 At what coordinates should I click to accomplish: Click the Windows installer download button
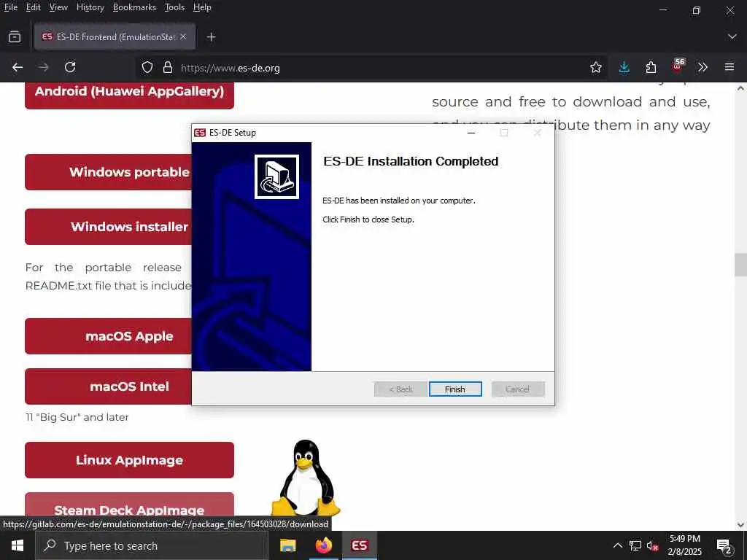pos(109,227)
